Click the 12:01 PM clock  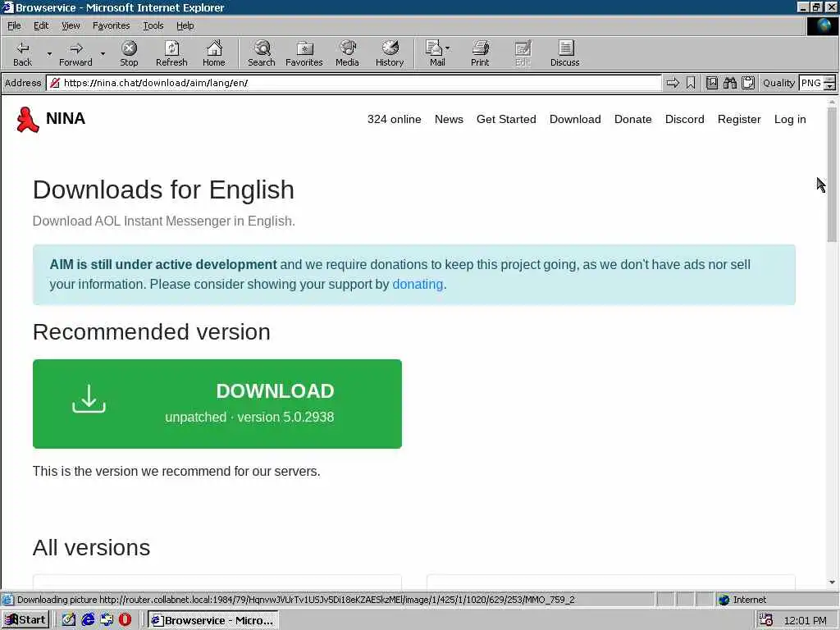tap(805, 620)
